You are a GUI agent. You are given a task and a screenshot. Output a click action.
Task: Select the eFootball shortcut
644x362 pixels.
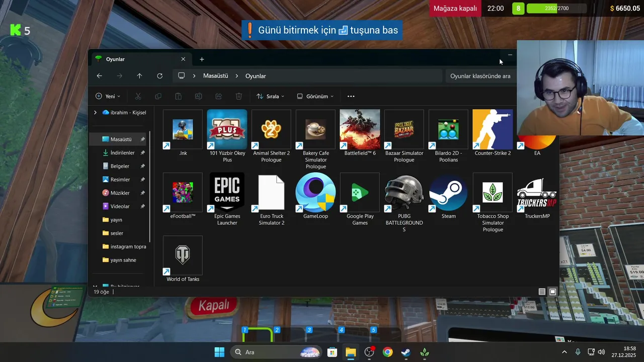click(183, 196)
